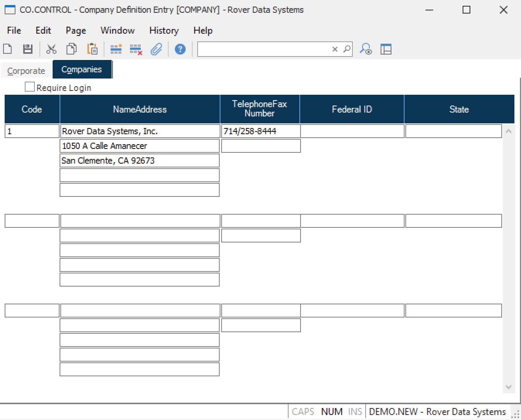Open the File menu
This screenshot has height=420, width=521.
pos(14,31)
